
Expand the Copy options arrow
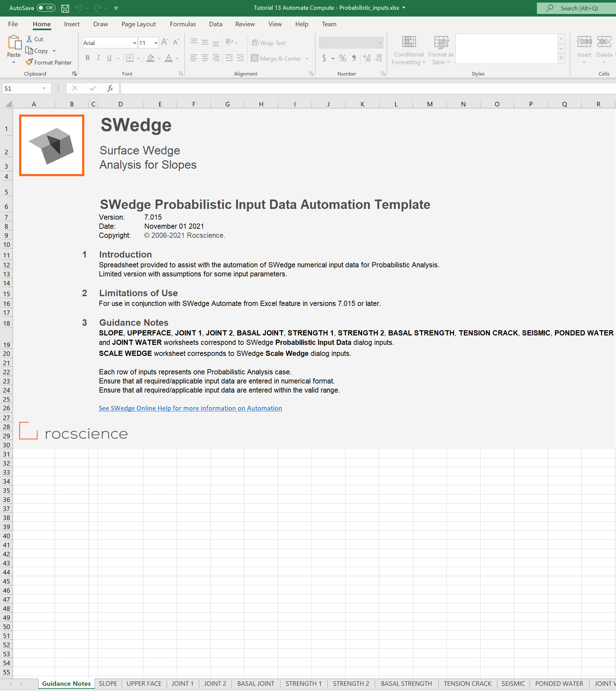(54, 51)
